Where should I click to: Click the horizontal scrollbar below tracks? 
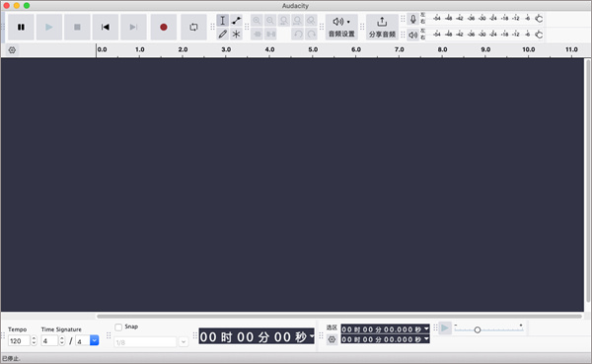tap(339, 317)
